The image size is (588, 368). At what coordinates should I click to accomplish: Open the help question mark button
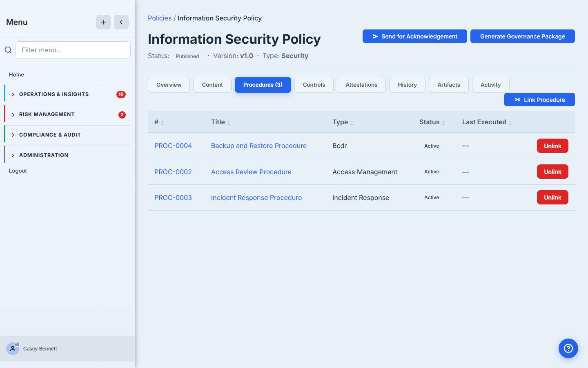(x=568, y=348)
